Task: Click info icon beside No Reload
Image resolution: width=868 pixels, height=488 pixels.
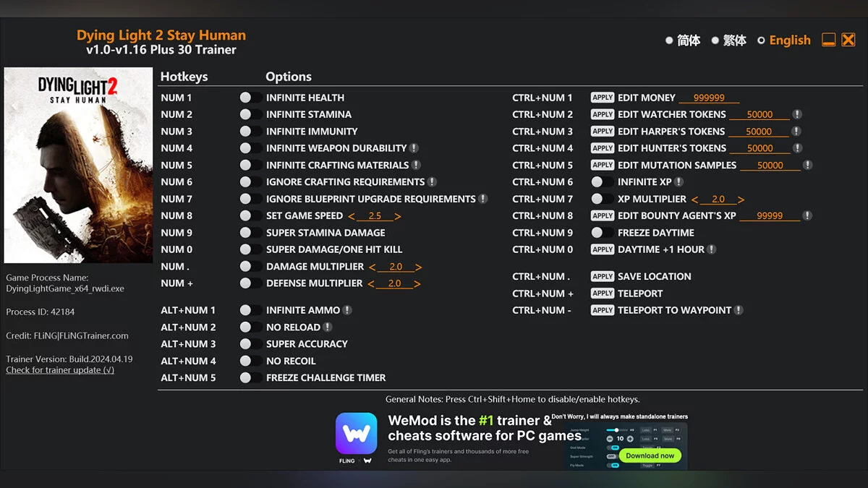Action: point(327,328)
